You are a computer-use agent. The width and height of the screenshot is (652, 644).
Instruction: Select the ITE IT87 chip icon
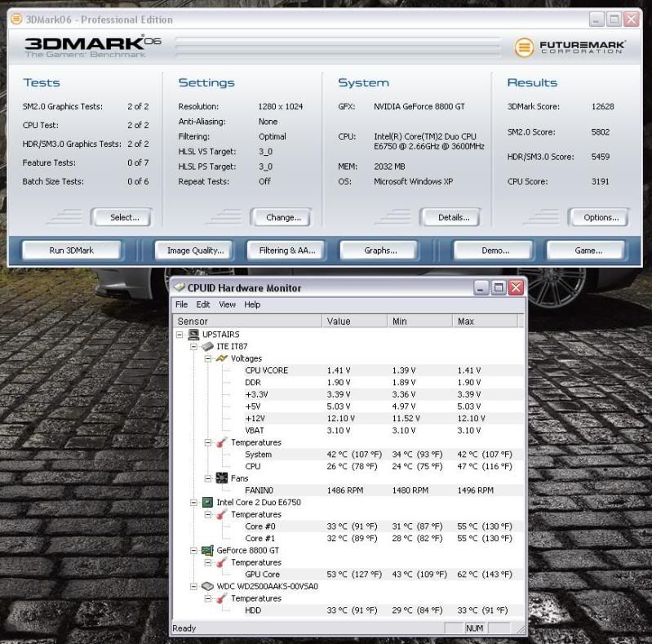click(207, 346)
